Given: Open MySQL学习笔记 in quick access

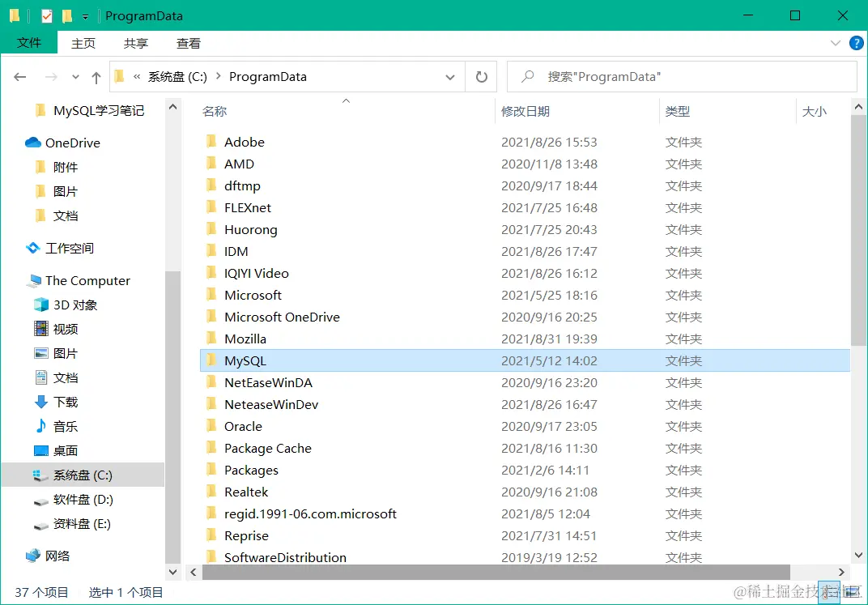Looking at the screenshot, I should coord(99,111).
